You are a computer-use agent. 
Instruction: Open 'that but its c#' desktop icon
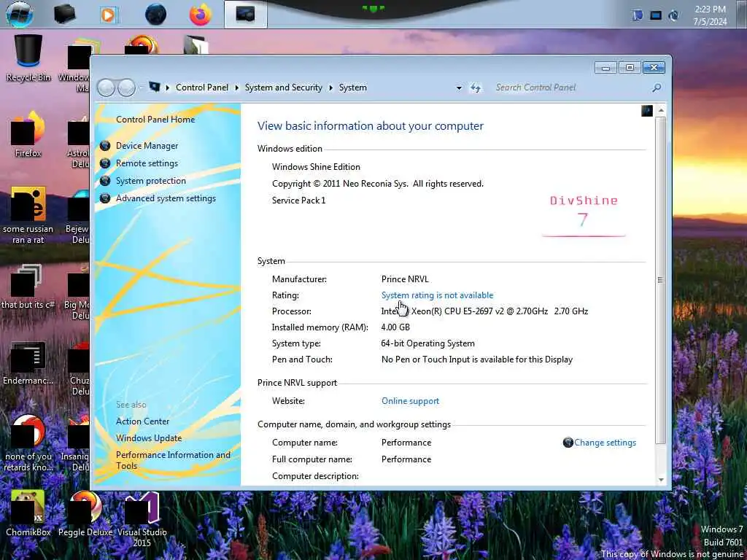[x=28, y=286]
